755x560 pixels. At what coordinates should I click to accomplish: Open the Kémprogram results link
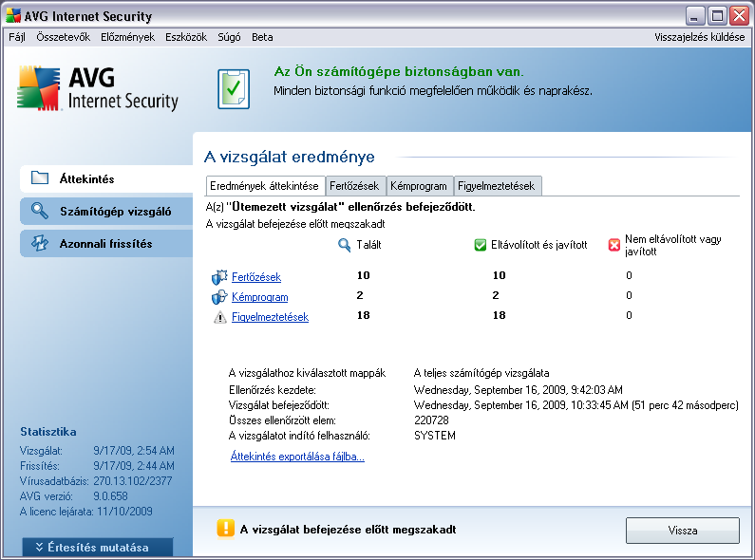(x=260, y=297)
